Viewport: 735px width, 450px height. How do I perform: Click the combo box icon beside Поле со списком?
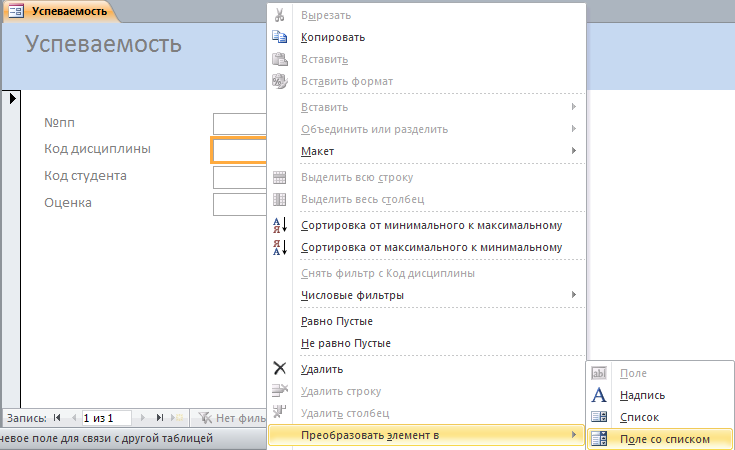(599, 439)
